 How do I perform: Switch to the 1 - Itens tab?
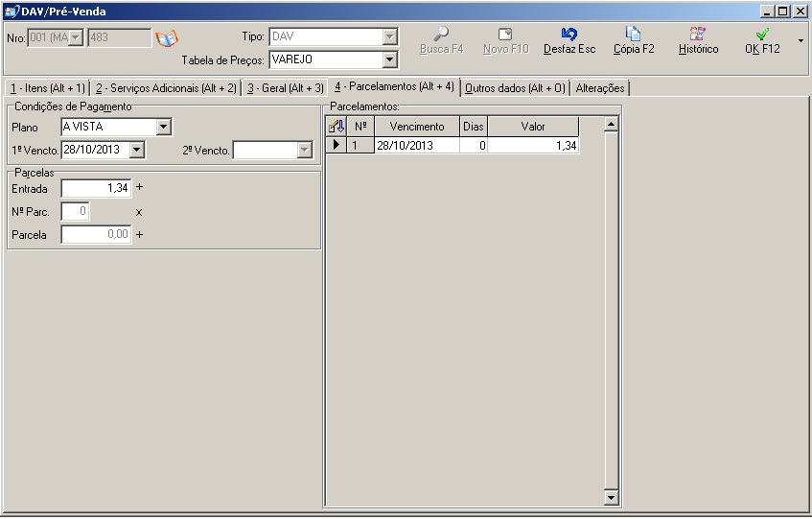pos(46,88)
